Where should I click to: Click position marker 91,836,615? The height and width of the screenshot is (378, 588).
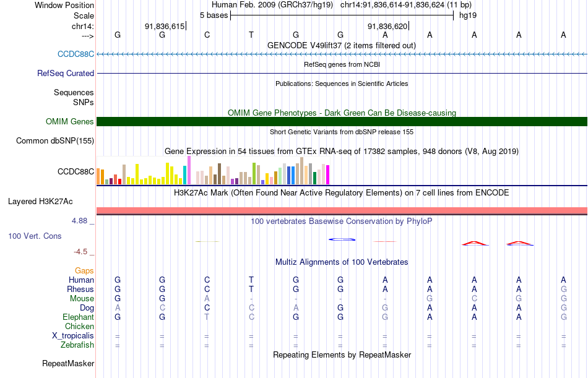point(165,26)
